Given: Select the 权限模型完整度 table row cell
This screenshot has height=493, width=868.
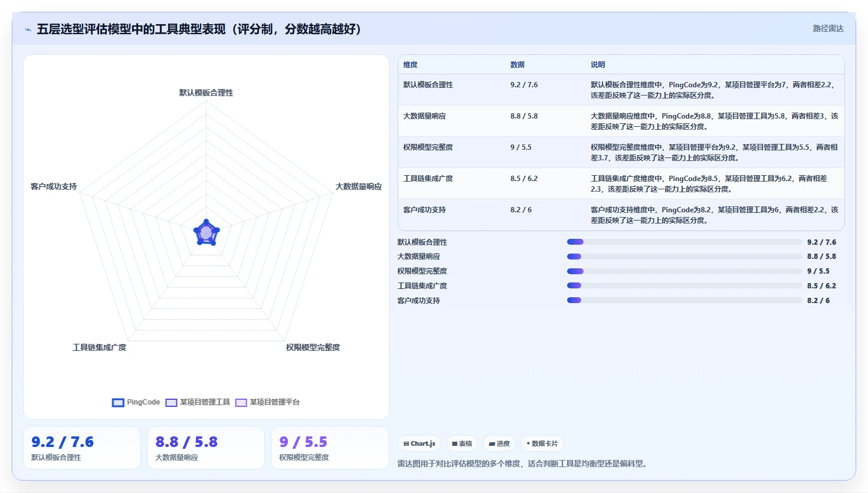Looking at the screenshot, I should [428, 147].
